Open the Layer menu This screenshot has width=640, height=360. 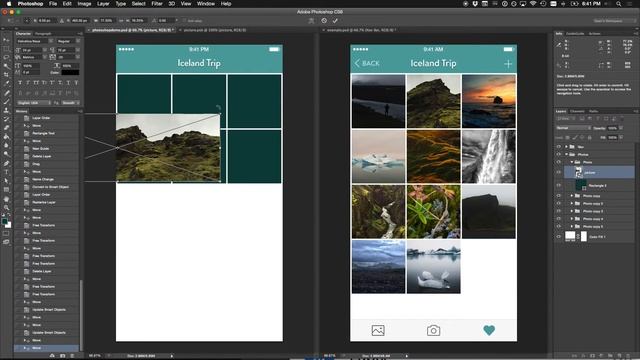[103, 4]
